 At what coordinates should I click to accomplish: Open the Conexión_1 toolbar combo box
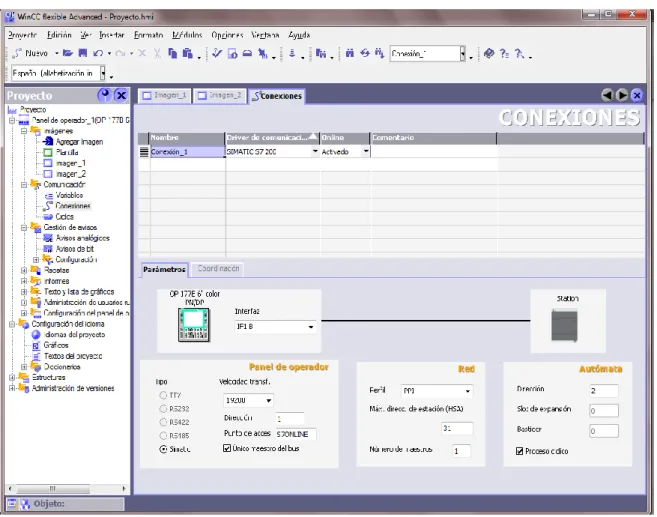coord(463,54)
